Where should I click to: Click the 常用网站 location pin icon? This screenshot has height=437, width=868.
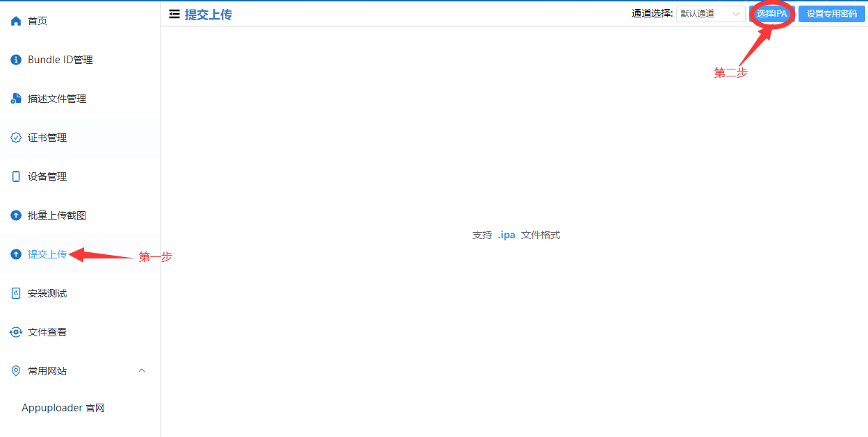(x=16, y=372)
